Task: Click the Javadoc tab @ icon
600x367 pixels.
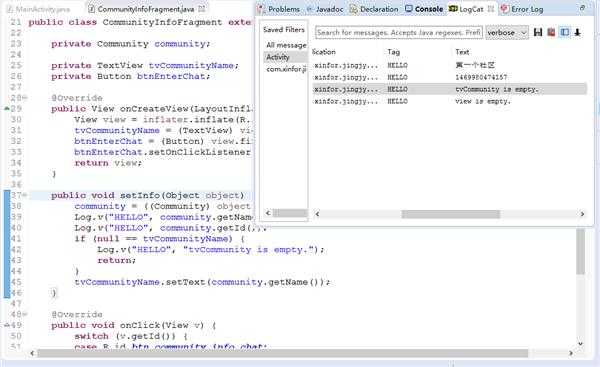Action: (310, 9)
